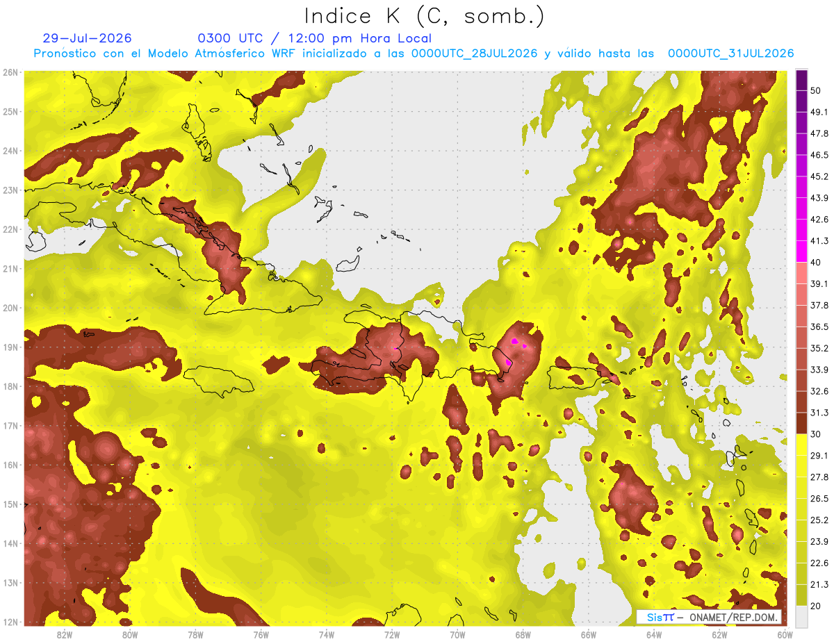
Task: Click the 20N latitude label
Action: click(10, 308)
